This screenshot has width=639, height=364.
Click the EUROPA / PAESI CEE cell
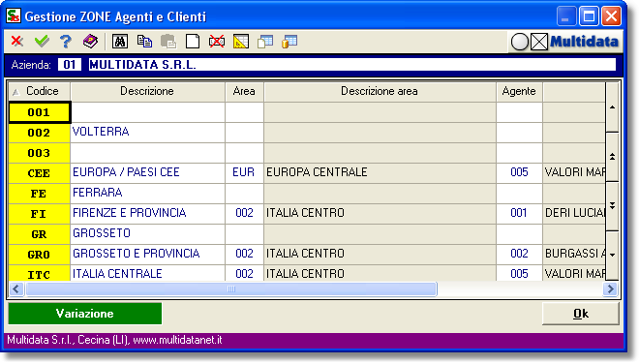coord(147,173)
